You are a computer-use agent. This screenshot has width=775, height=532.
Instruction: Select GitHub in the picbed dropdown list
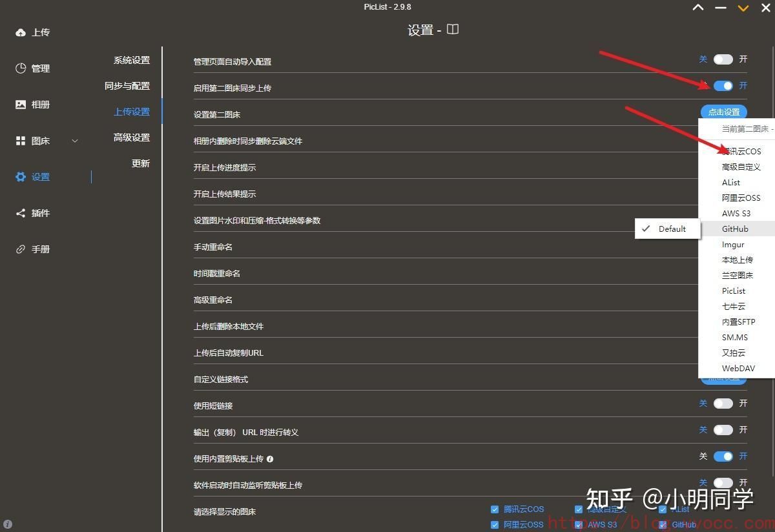735,229
